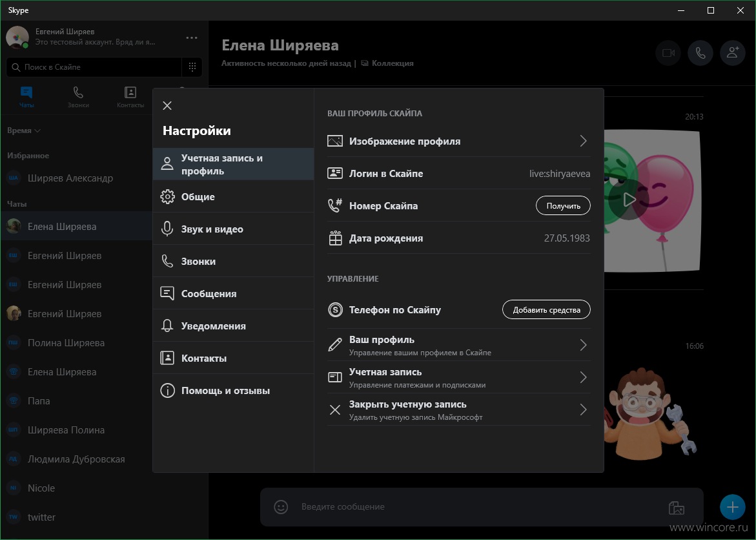Add a person to the conversation

[732, 52]
